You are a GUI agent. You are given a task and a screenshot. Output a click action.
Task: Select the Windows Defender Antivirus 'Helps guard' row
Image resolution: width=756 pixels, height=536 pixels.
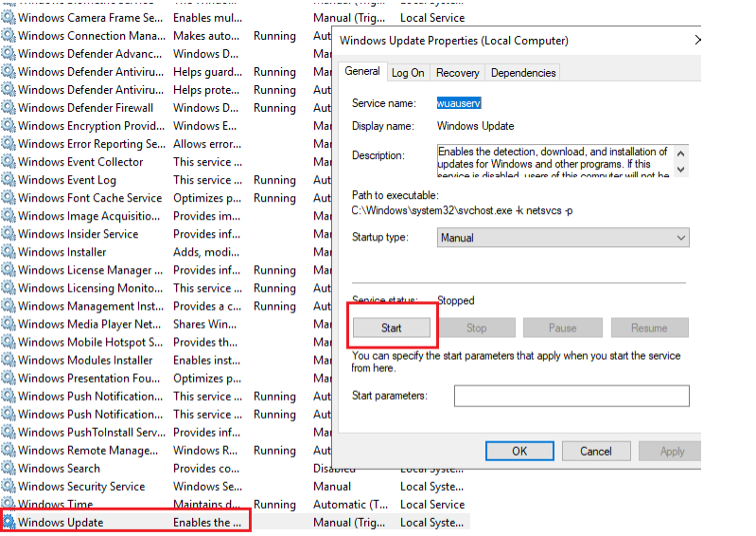(x=167, y=71)
